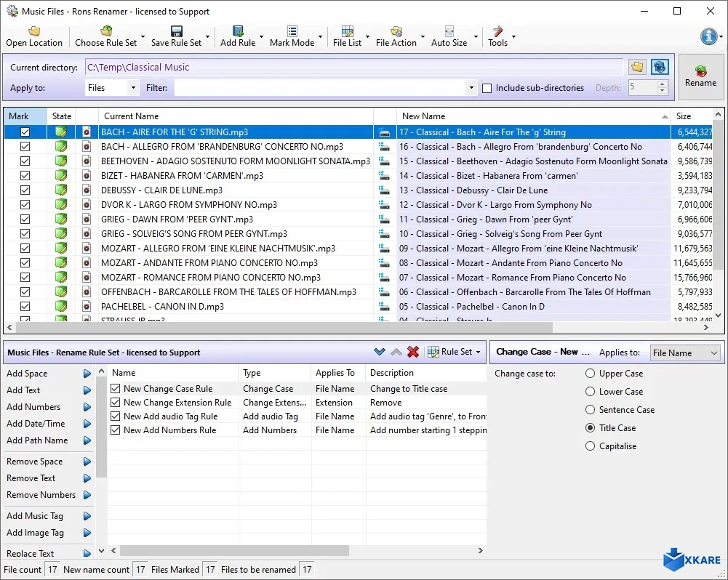Open the Tools icon
Viewport: 728px width, 580px height.
(x=497, y=31)
